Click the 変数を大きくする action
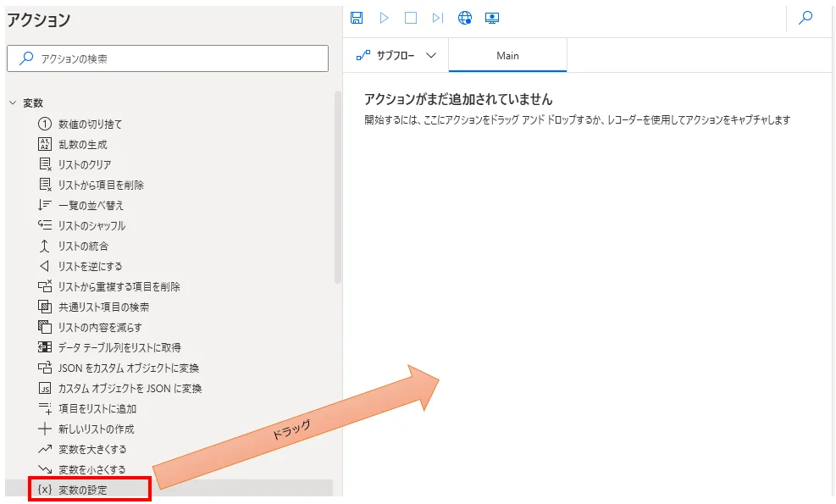Screen dimensions: 836x504 click(x=91, y=449)
